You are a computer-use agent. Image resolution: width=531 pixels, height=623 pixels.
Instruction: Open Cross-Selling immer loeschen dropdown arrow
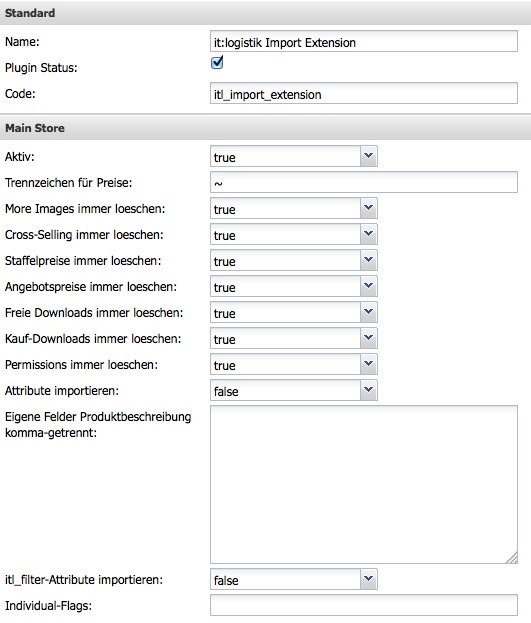coord(368,234)
